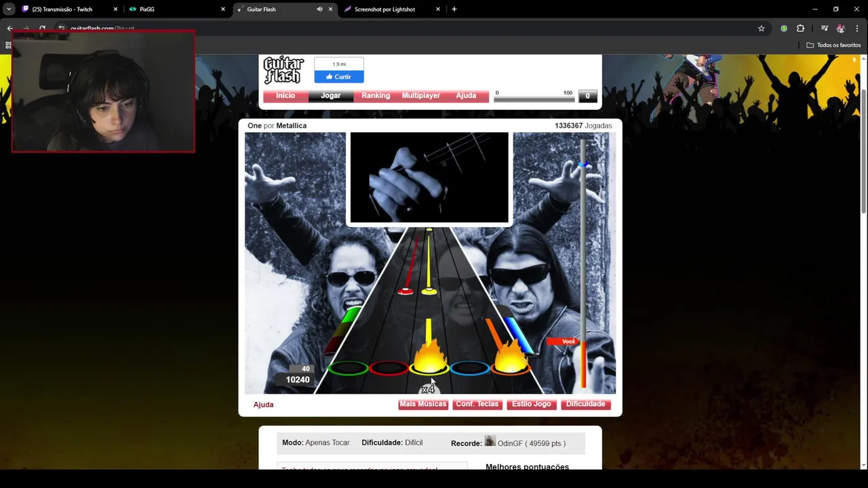Click the OdinGF record holder avatar
Image resolution: width=868 pixels, height=488 pixels.
(490, 441)
